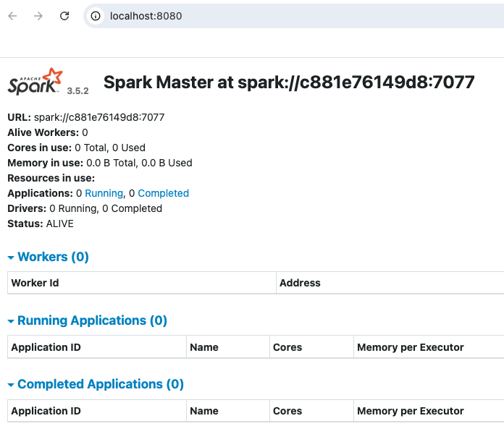Screen dimensions: 504x434
Task: Open the Running applications link
Action: tap(104, 193)
